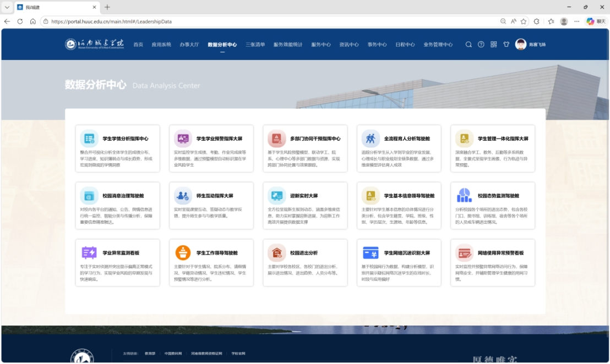This screenshot has width=610, height=364.
Task: Go to the 首页 navigation menu item
Action: (x=138, y=45)
